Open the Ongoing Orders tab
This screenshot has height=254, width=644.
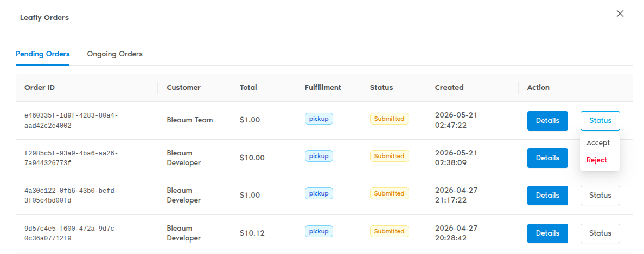(x=114, y=54)
